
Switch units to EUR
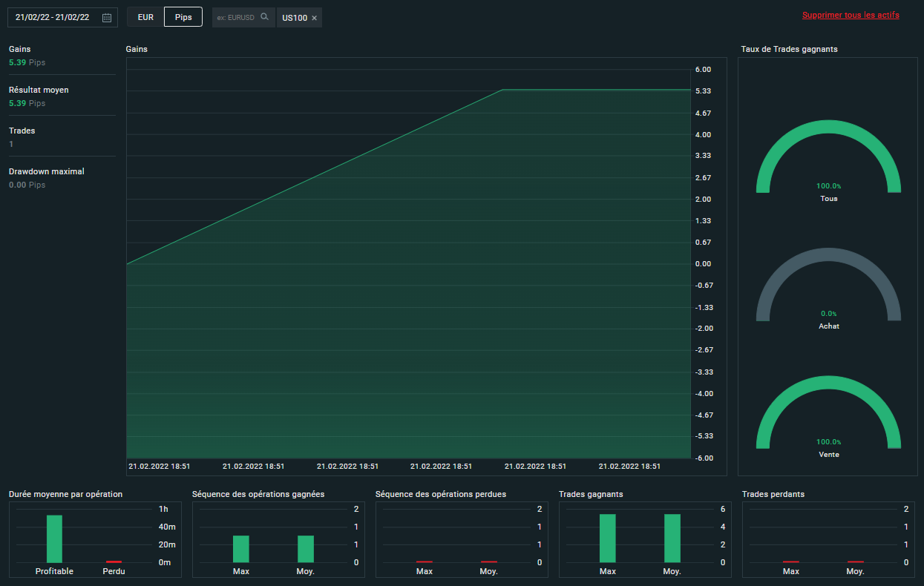145,17
